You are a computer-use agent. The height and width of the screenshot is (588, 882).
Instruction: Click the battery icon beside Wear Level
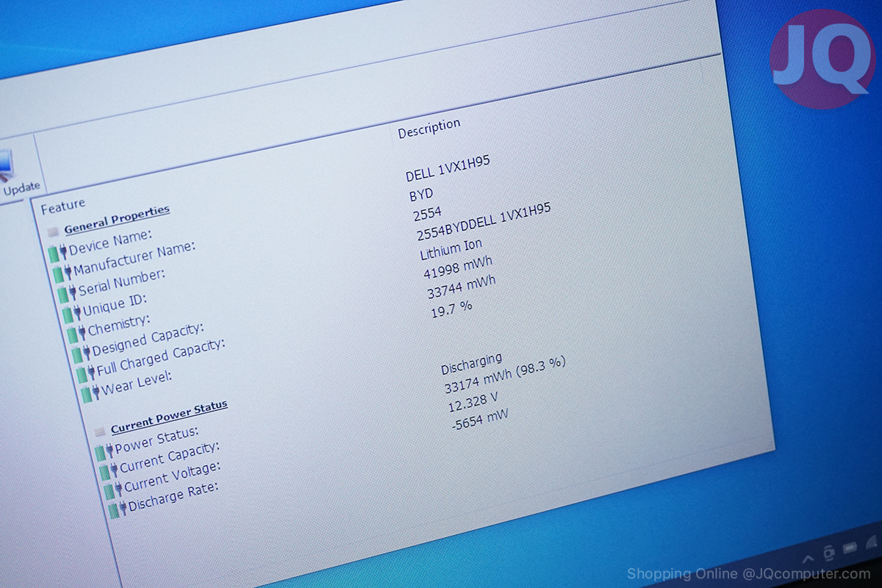[x=90, y=393]
